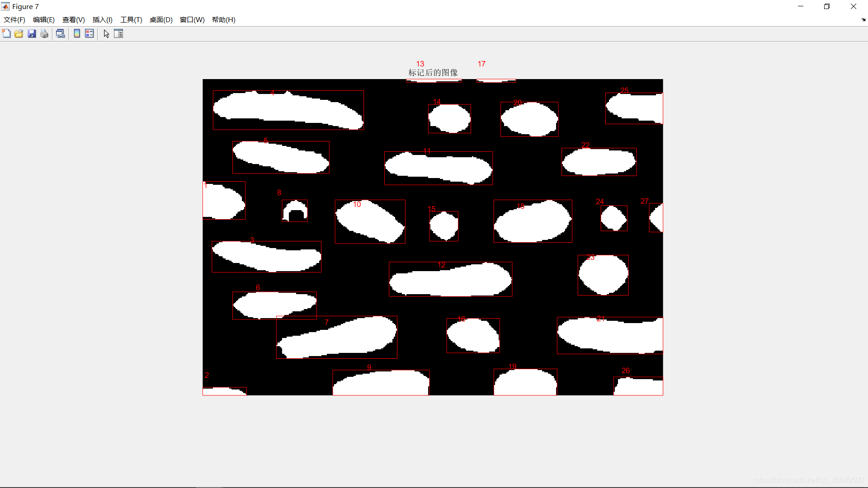The image size is (868, 488).
Task: Expand the 插入(I) menu
Action: point(102,19)
